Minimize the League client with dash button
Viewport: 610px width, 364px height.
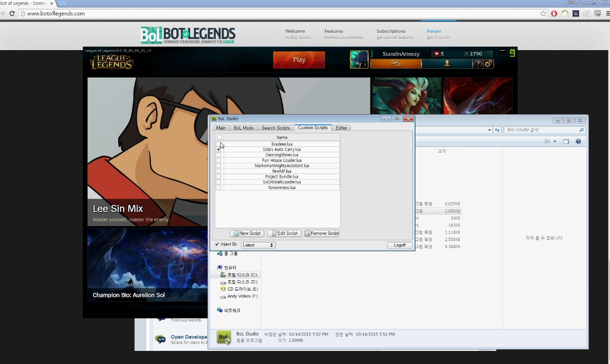point(502,51)
